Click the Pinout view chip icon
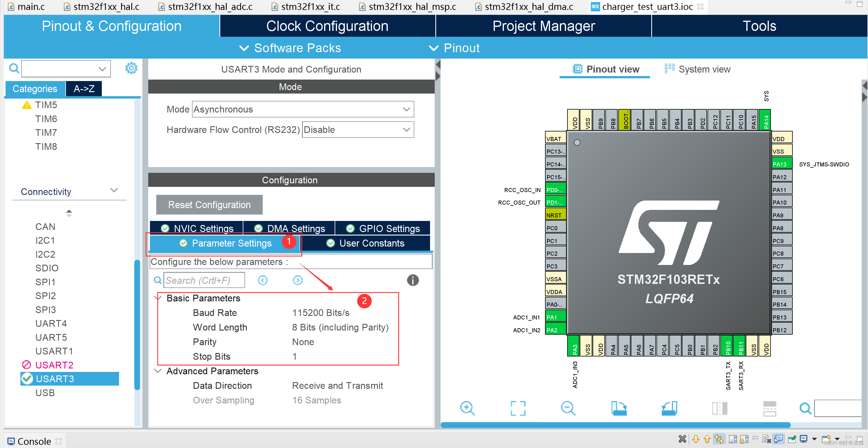The image size is (868, 448). pyautogui.click(x=577, y=69)
